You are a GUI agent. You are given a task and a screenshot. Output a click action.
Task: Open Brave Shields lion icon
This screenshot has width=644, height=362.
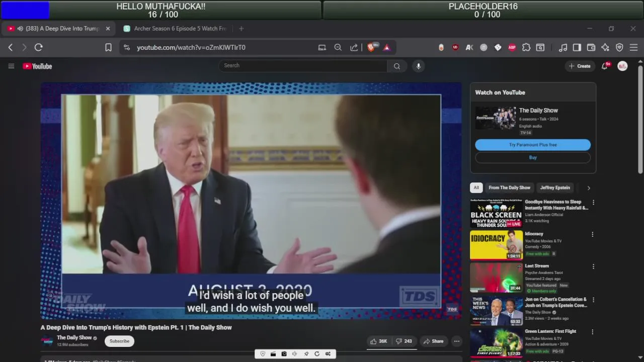pos(371,47)
